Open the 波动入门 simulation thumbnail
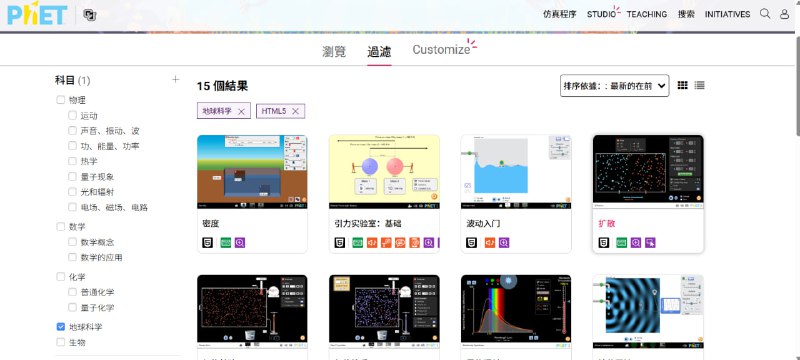Screen dimensions: 800x360 516,172
